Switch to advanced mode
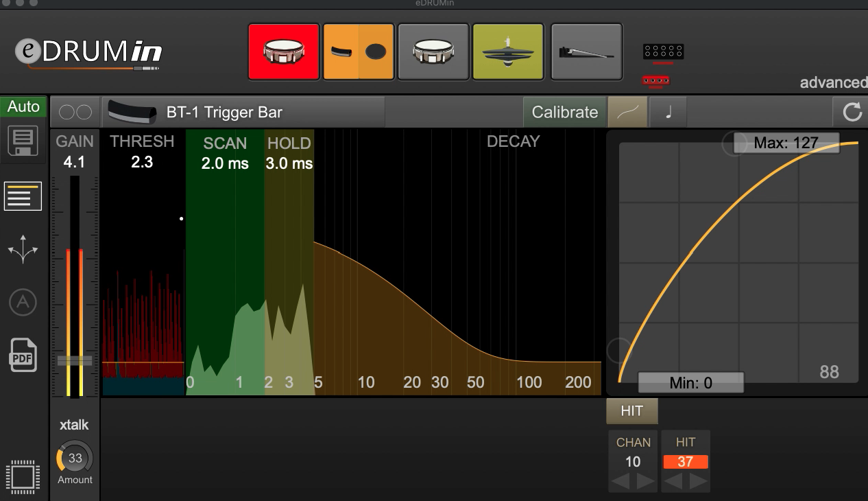 [x=833, y=82]
